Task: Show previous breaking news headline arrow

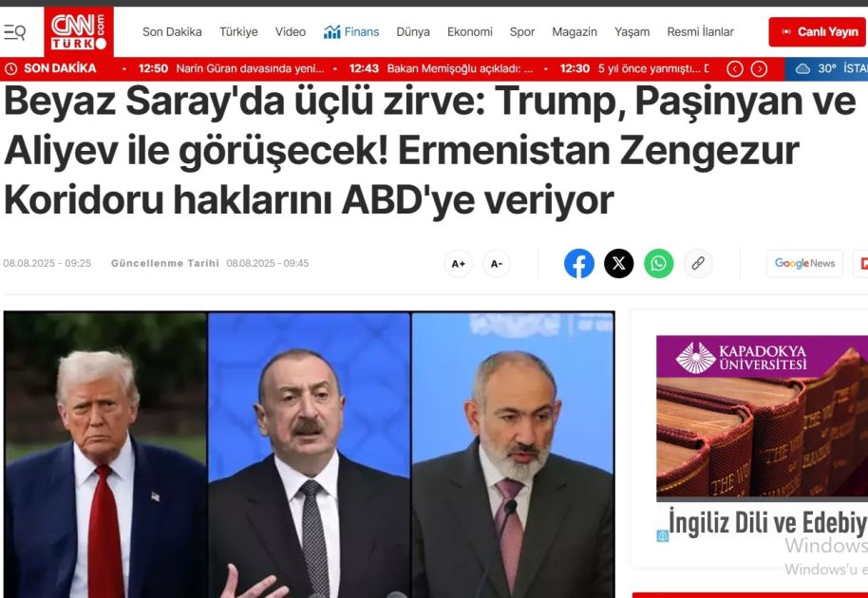Action: [735, 69]
